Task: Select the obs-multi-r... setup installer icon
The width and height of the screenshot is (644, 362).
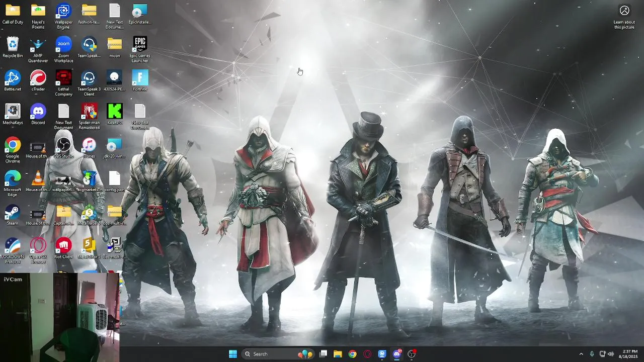Action: pos(115,248)
